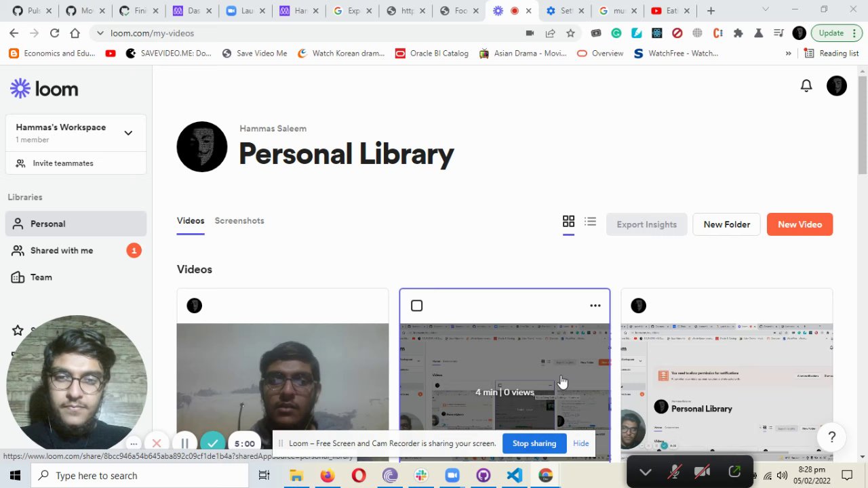868x488 pixels.
Task: Open Visual Studio Code from taskbar
Action: coord(515,475)
